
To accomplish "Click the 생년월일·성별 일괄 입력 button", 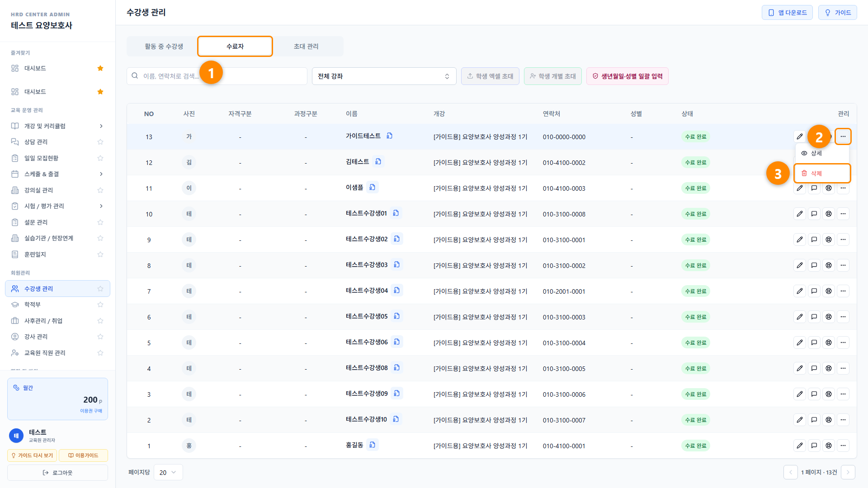I will 627,76.
